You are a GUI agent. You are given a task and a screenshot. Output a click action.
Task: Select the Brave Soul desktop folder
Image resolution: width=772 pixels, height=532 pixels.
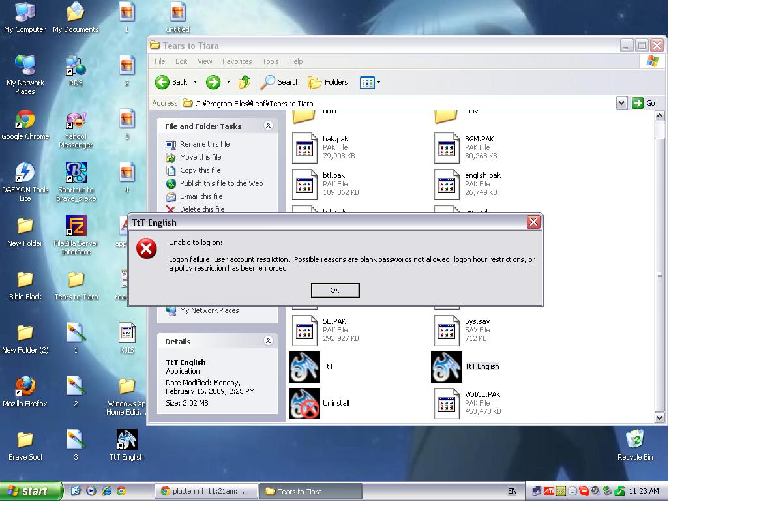25,445
